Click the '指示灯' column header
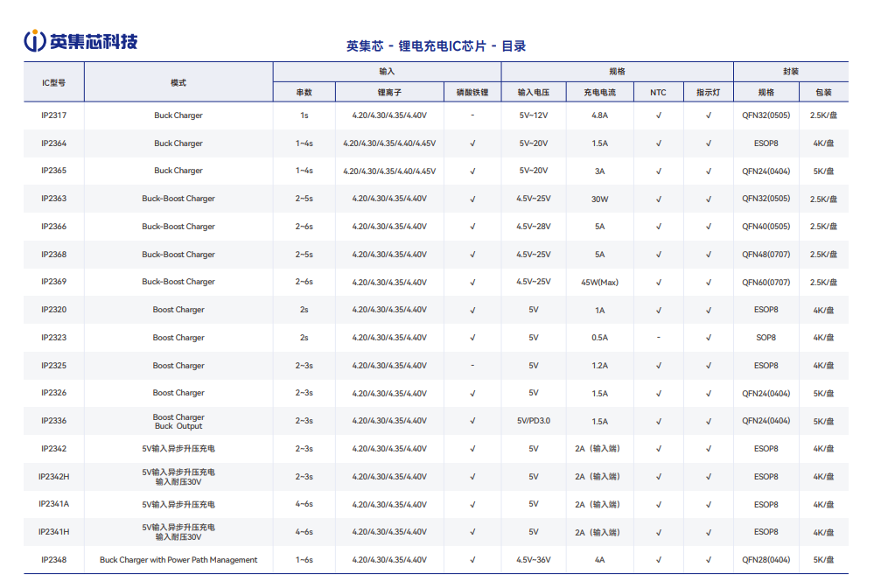 click(x=709, y=93)
